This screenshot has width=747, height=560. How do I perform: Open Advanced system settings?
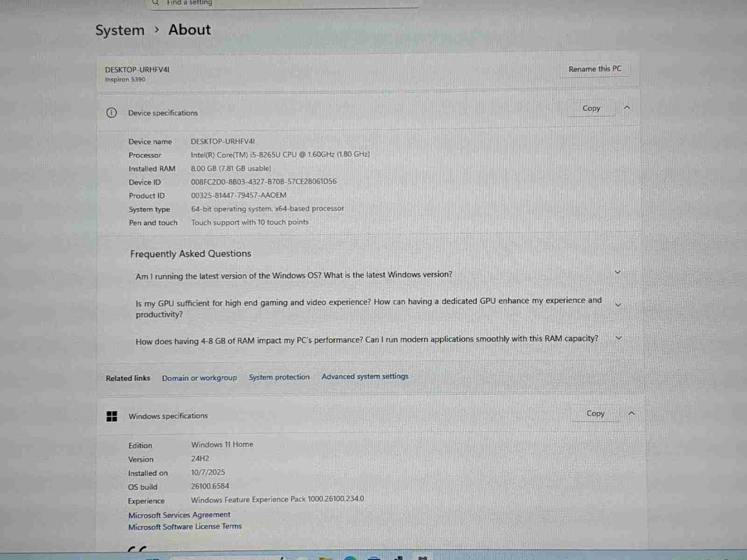click(x=365, y=377)
